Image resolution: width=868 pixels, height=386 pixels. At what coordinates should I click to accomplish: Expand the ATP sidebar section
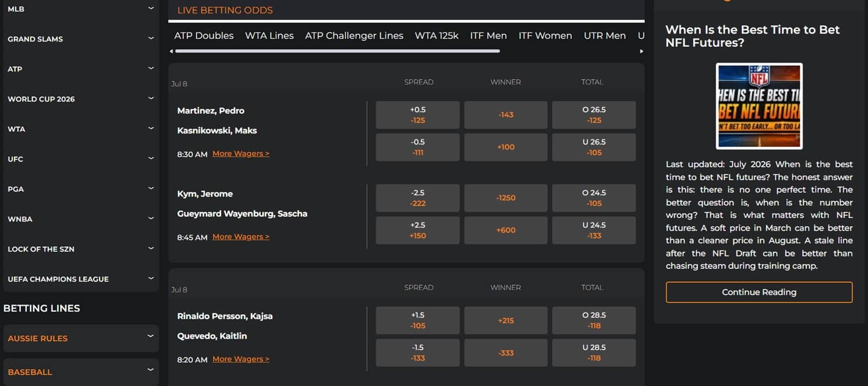[x=81, y=69]
